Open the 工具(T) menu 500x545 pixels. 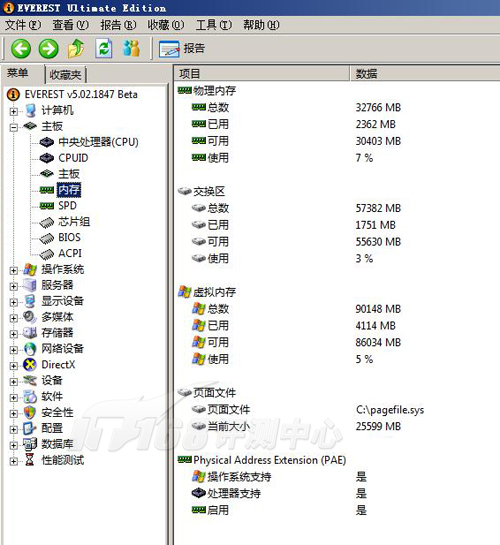pyautogui.click(x=214, y=25)
